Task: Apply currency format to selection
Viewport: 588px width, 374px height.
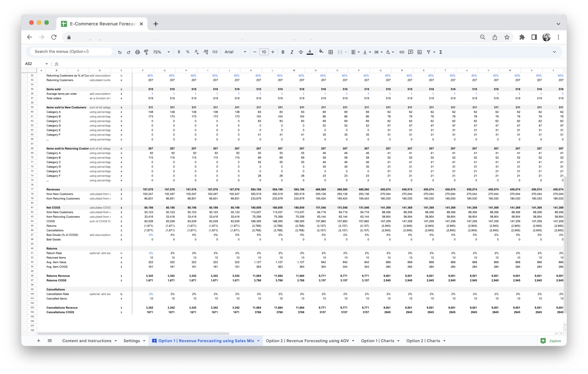Action: pos(179,52)
